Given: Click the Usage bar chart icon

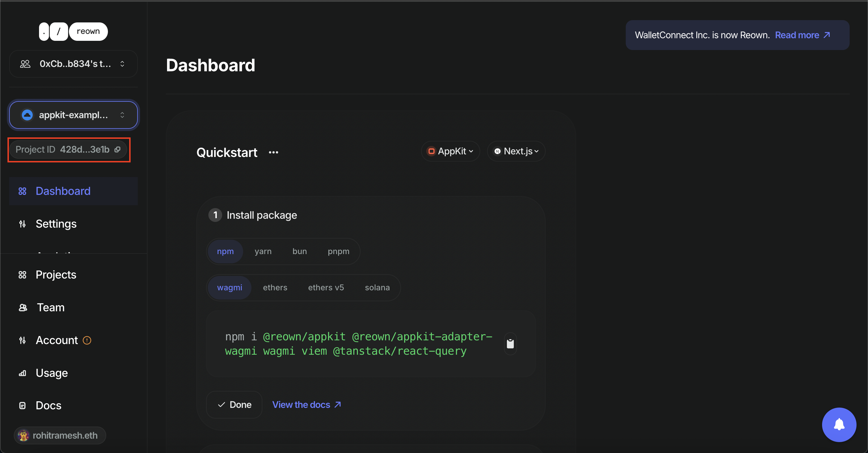Looking at the screenshot, I should (x=22, y=373).
